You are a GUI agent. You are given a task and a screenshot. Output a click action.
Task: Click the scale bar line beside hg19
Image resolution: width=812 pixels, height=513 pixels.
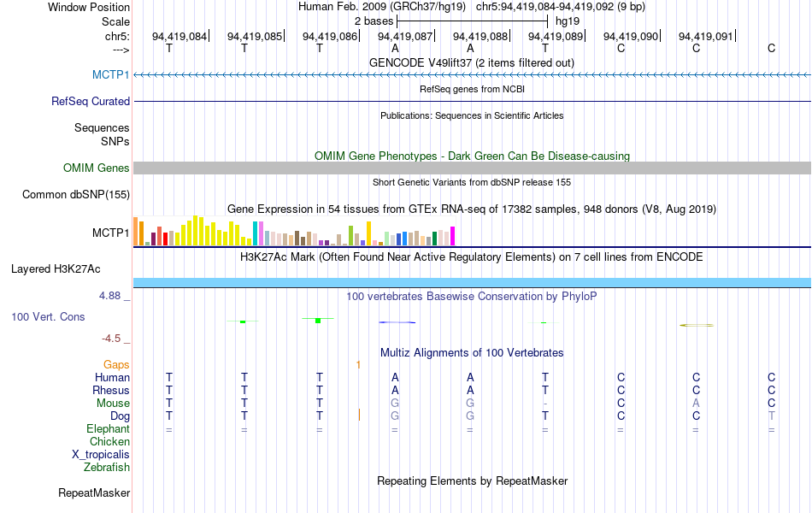(x=473, y=21)
